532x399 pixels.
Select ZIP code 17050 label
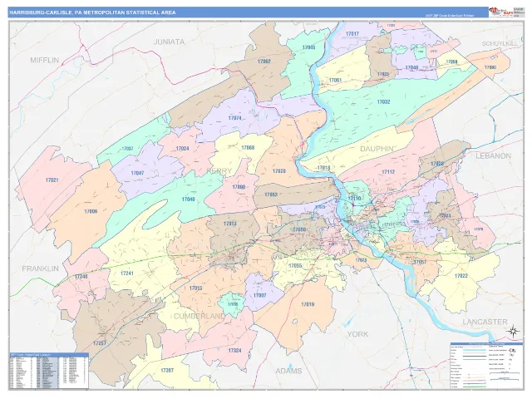pyautogui.click(x=299, y=229)
